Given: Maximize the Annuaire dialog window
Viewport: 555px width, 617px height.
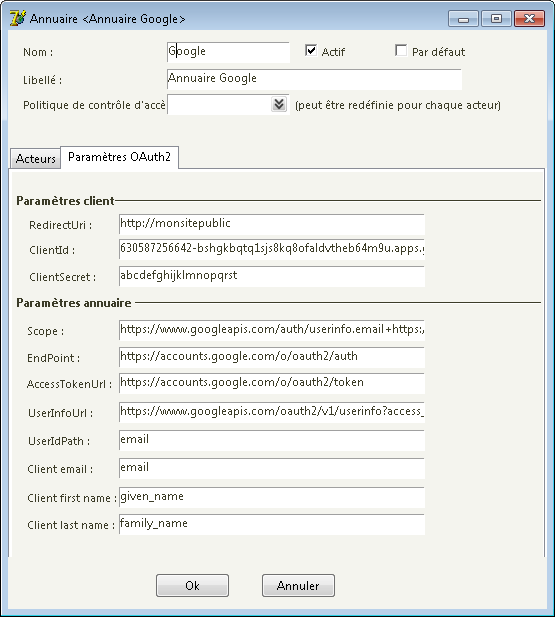Looking at the screenshot, I should pyautogui.click(x=496, y=18).
